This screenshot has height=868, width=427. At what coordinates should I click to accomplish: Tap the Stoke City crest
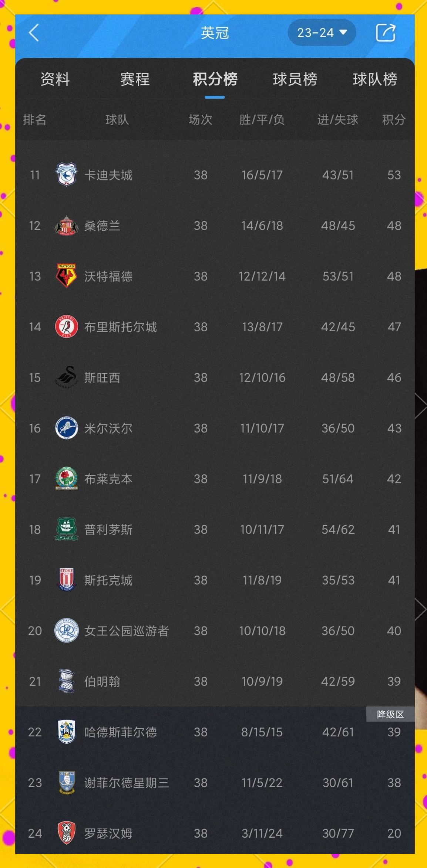(67, 580)
